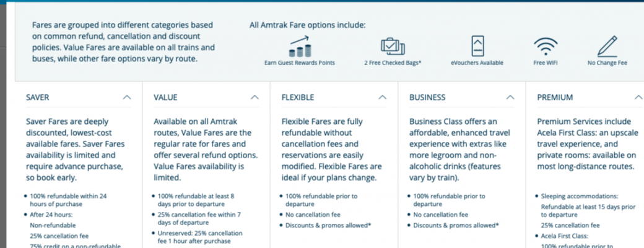
Task: Collapse the BUSINESS fare section chevron
Action: tap(510, 97)
